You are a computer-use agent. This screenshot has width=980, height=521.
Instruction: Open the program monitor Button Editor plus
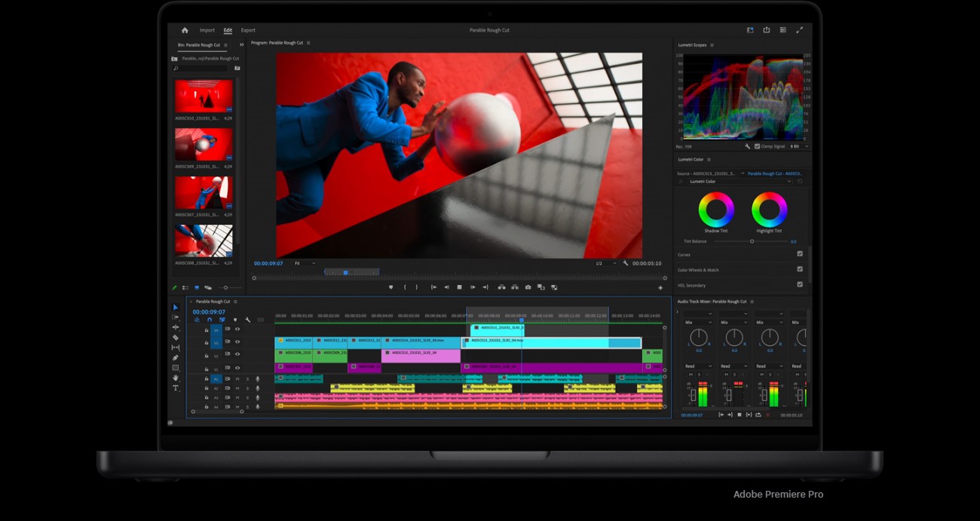(x=660, y=288)
